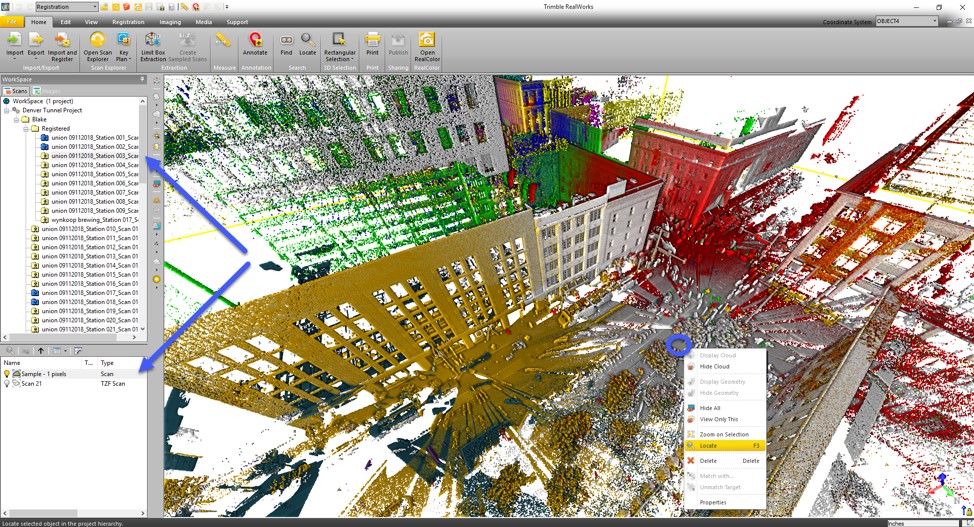Click the Publish sharing icon
974x527 pixels.
click(398, 40)
